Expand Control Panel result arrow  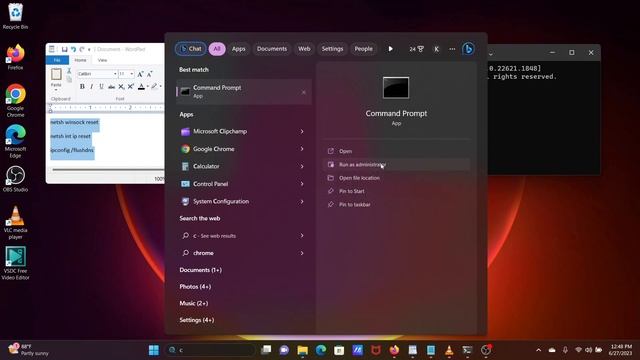tap(302, 184)
